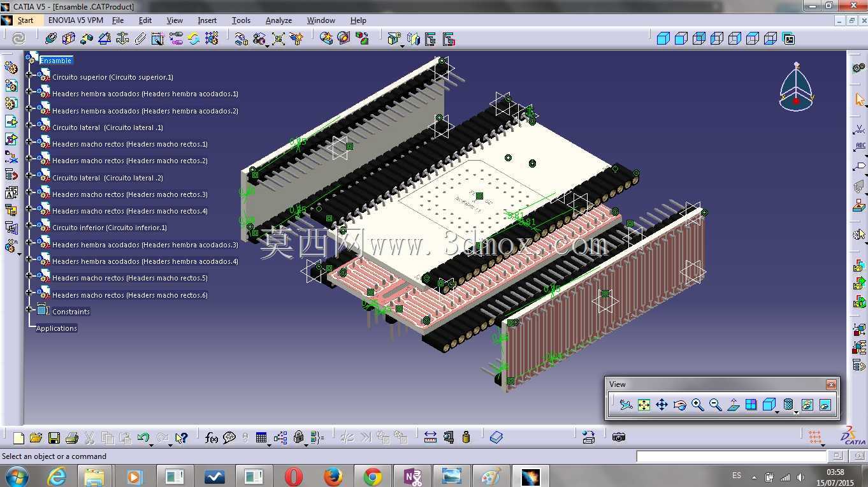Viewport: 868px width, 487px height.
Task: Click the Open file folder icon
Action: [36, 437]
